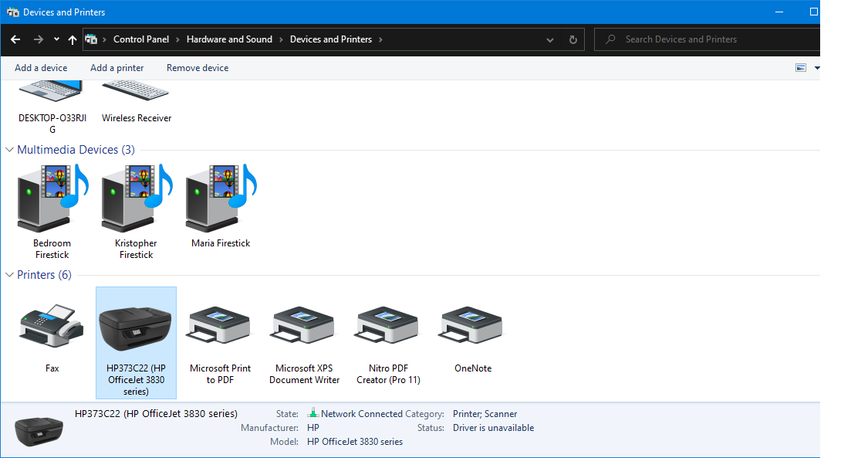Click Add a device
This screenshot has width=868, height=458.
pyautogui.click(x=41, y=67)
